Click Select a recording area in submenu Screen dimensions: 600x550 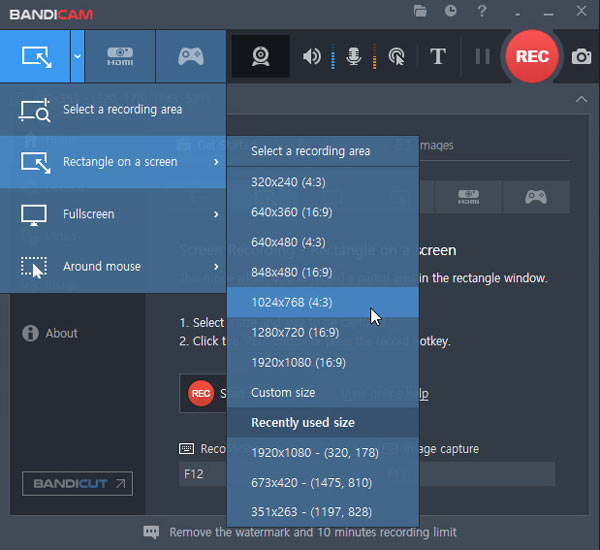click(x=323, y=151)
